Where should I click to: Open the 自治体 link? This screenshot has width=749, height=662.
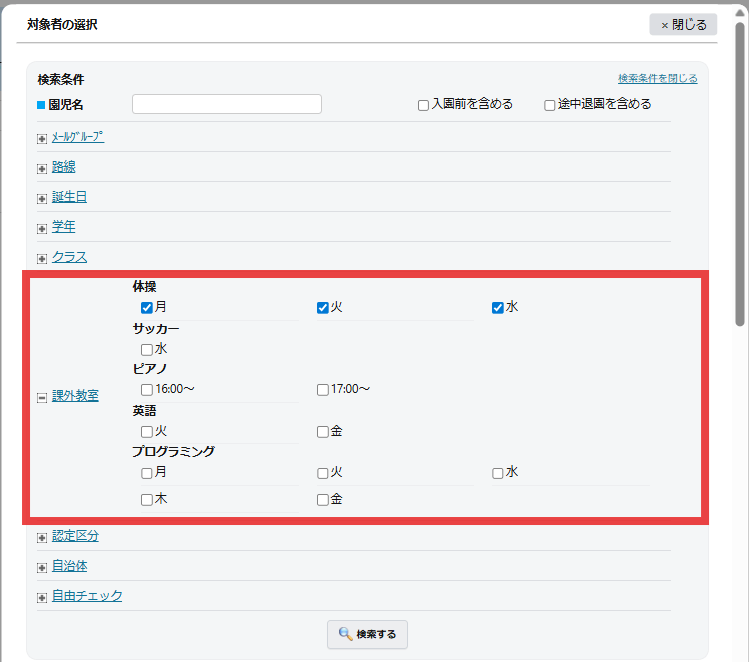point(69,566)
